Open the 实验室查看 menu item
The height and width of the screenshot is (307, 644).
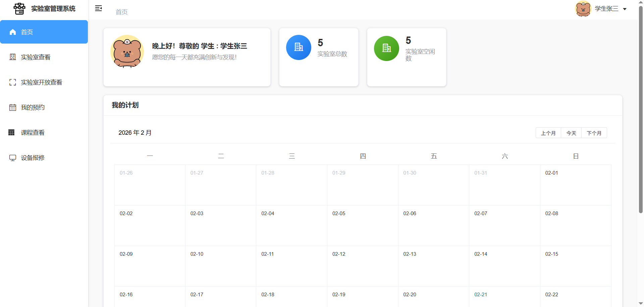click(44, 57)
